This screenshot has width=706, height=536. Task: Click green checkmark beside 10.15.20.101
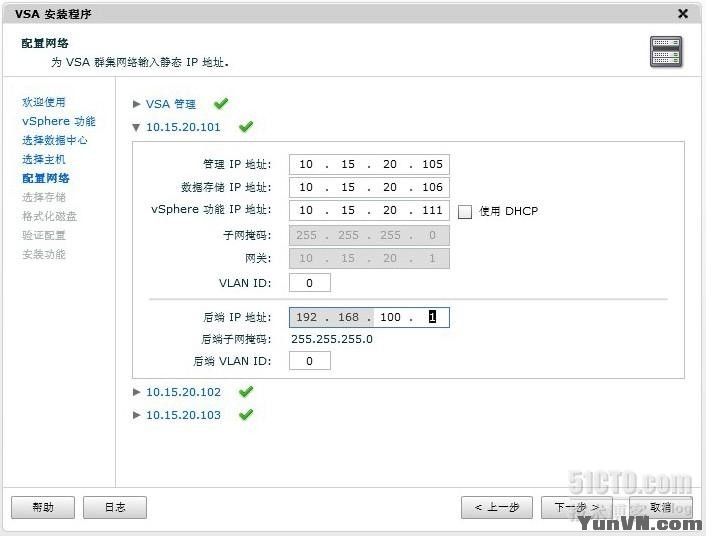(x=246, y=127)
